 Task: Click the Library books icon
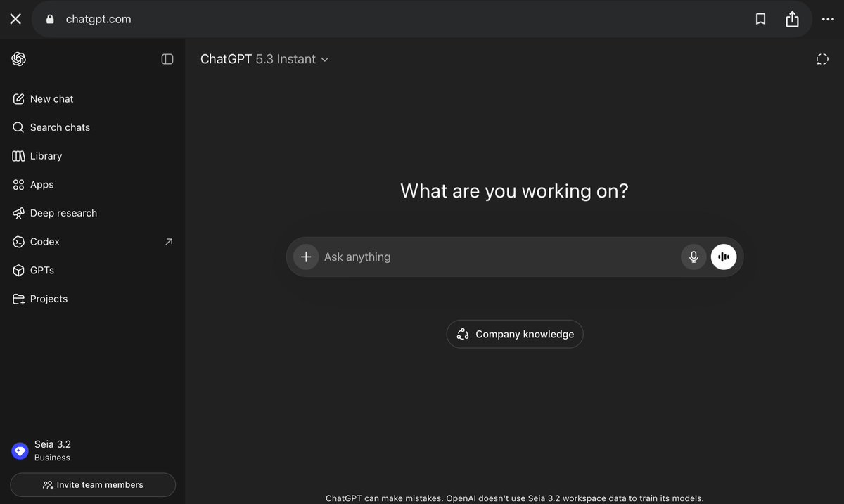click(x=18, y=156)
